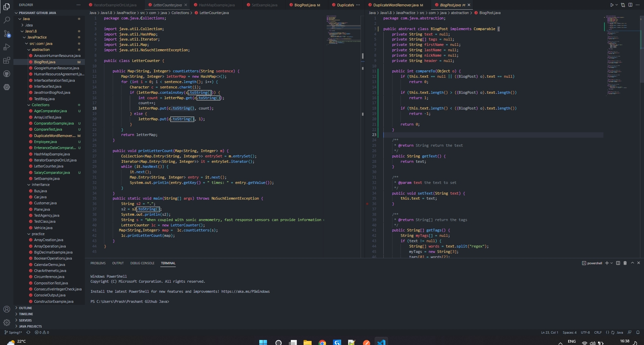
Task: Change line ending by clicking CRLF
Action: click(598, 332)
